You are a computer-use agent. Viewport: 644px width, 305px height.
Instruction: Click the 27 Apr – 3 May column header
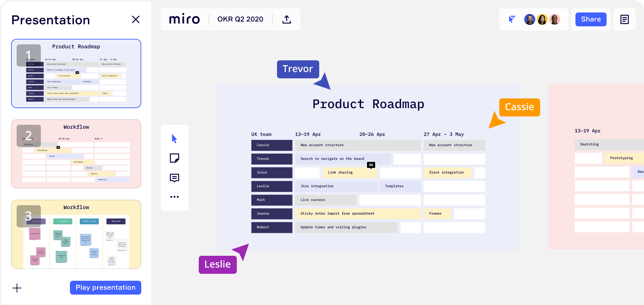pyautogui.click(x=444, y=134)
